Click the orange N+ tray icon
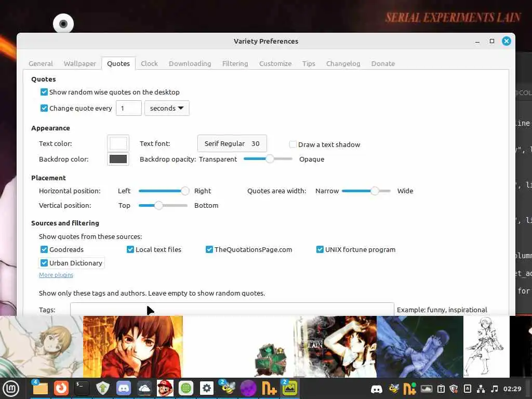 [409, 389]
